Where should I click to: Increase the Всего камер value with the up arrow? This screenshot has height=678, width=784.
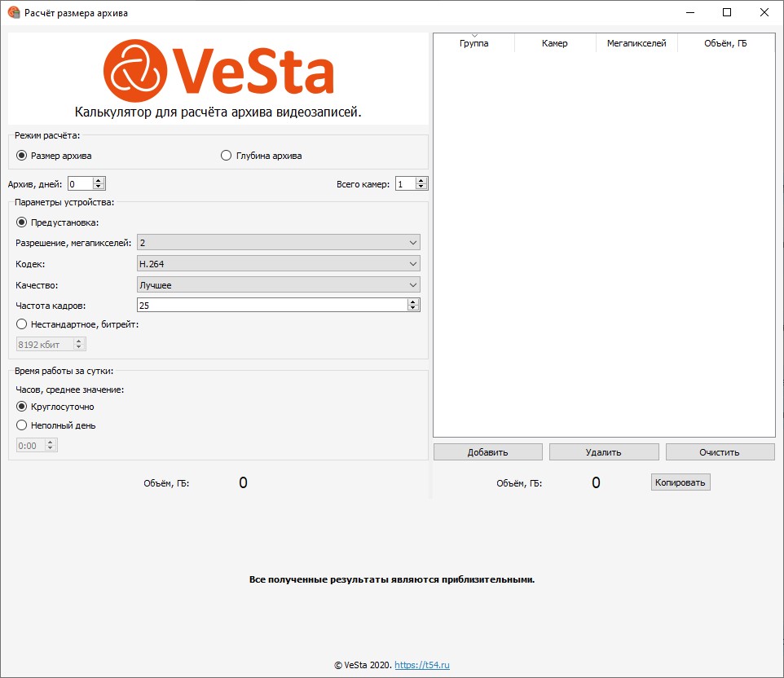[x=421, y=181]
